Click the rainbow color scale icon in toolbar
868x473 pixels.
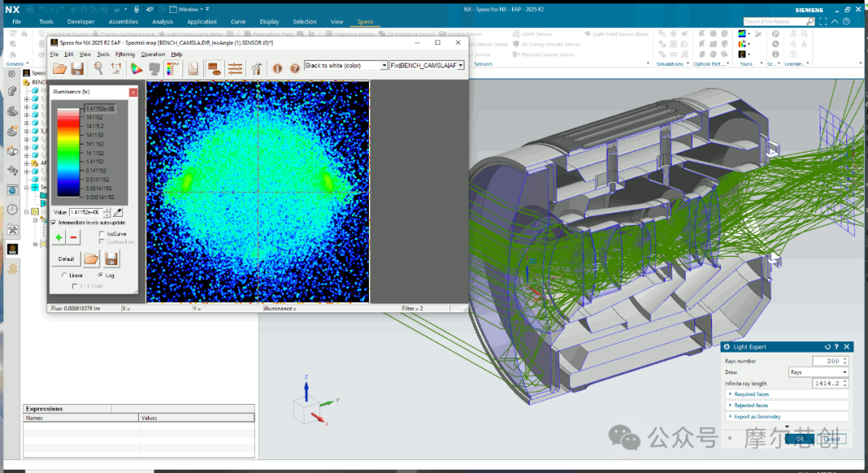coord(173,68)
